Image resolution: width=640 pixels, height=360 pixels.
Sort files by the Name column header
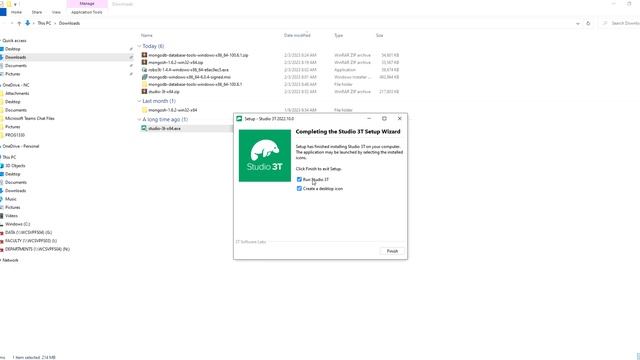pyautogui.click(x=147, y=36)
